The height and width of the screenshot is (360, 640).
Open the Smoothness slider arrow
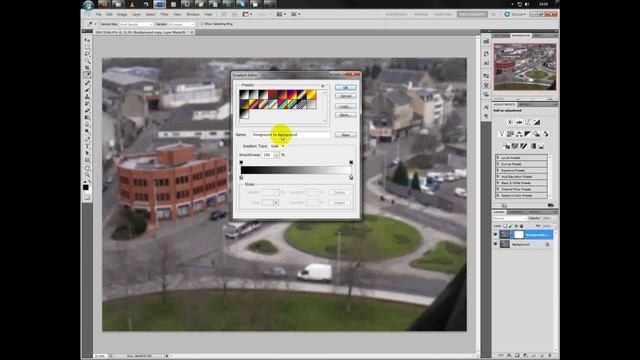pyautogui.click(x=276, y=155)
